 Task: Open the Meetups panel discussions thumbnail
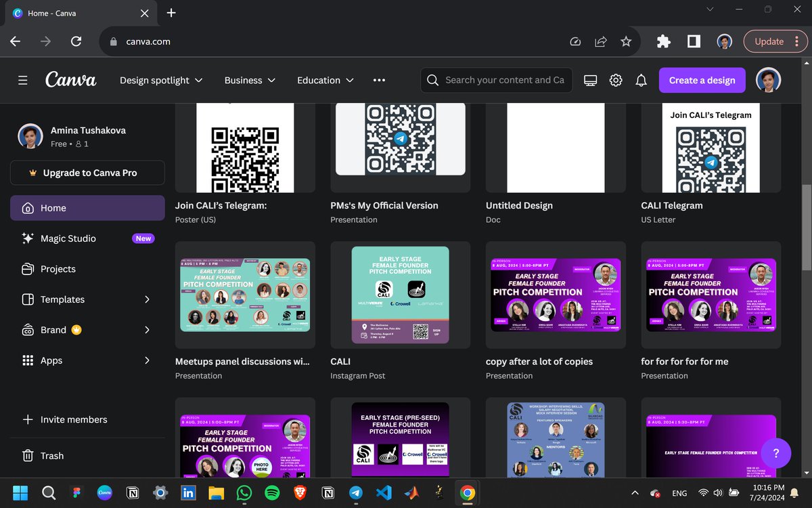(x=245, y=295)
